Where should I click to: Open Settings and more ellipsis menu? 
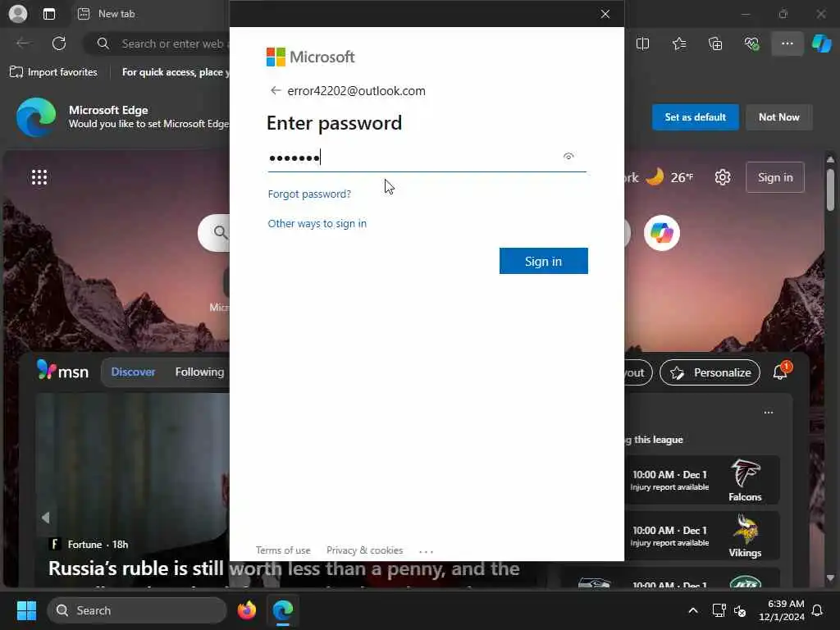(787, 43)
